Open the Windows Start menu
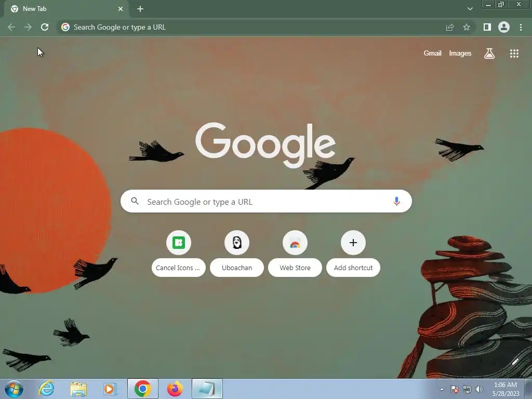532x399 pixels. pyautogui.click(x=14, y=389)
